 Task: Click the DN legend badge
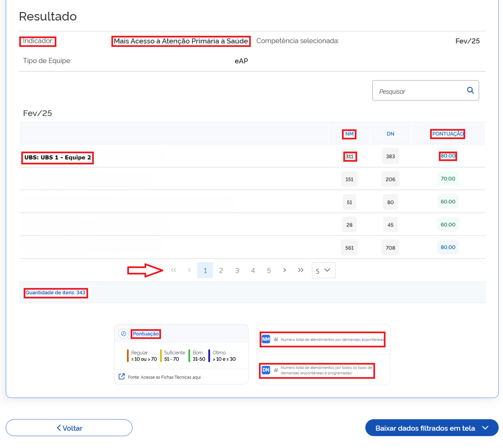click(x=266, y=370)
